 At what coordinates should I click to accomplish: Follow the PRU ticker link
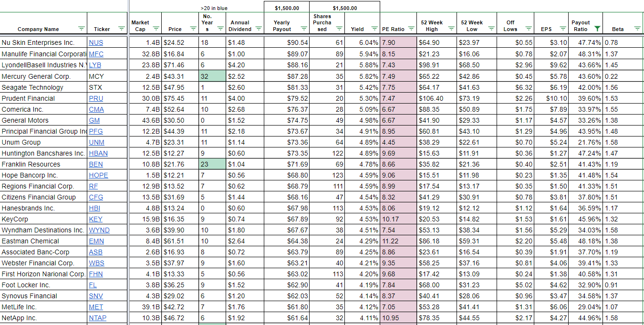coord(96,98)
